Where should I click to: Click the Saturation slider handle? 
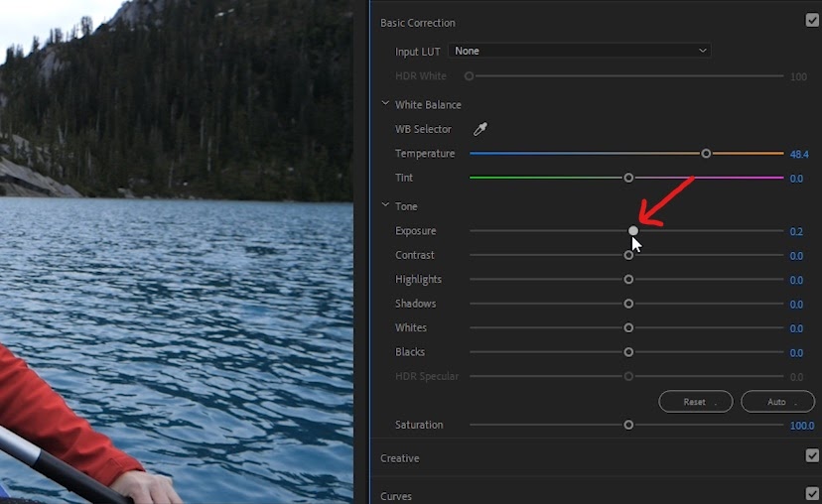(628, 425)
